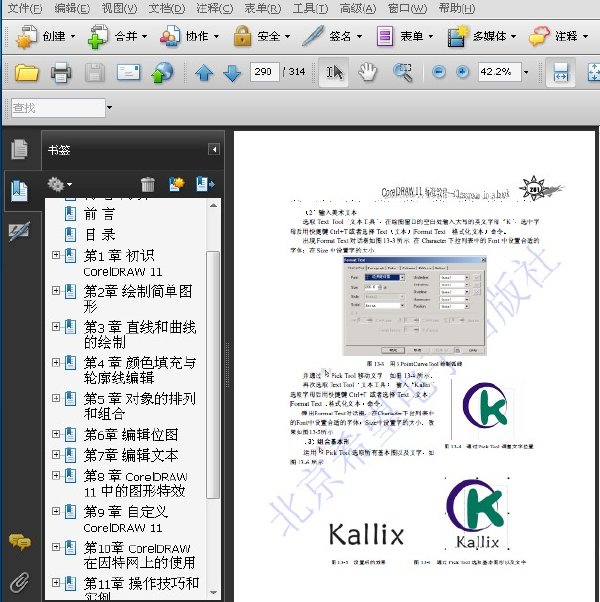
Task: Expand the 第5章 对象的排列和组合 bookmark
Action: pyautogui.click(x=56, y=398)
